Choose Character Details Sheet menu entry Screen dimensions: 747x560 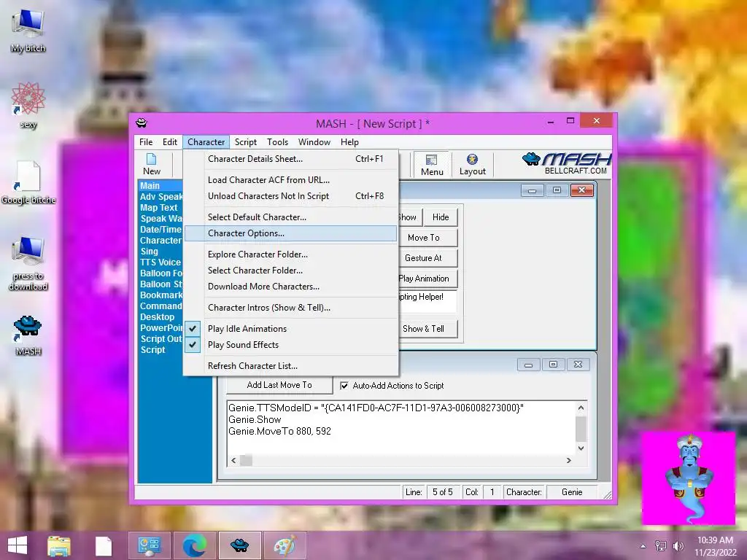tap(290, 159)
